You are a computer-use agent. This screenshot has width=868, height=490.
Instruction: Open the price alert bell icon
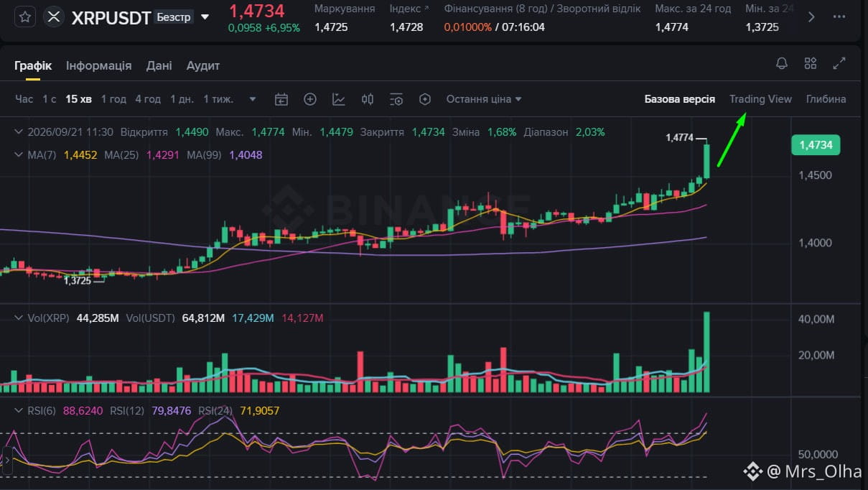coord(782,63)
